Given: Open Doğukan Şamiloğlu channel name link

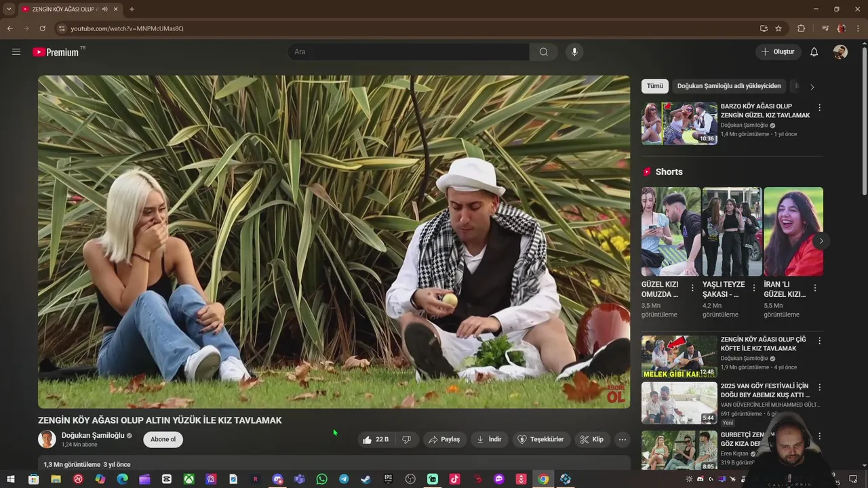Looking at the screenshot, I should pyautogui.click(x=93, y=435).
